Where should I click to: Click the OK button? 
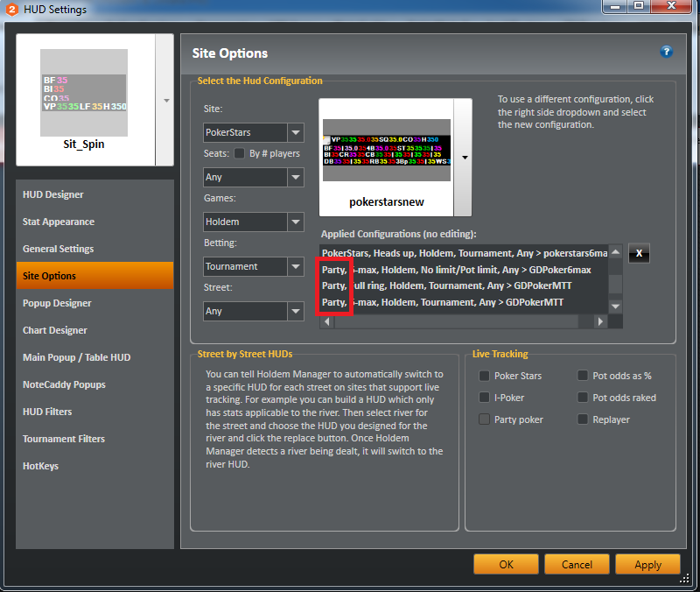(x=506, y=564)
